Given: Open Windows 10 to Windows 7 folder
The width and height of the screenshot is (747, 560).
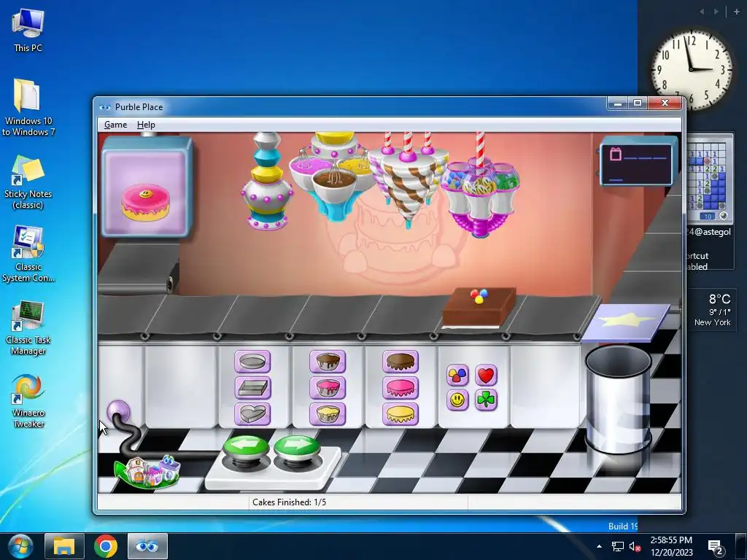Looking at the screenshot, I should tap(28, 107).
